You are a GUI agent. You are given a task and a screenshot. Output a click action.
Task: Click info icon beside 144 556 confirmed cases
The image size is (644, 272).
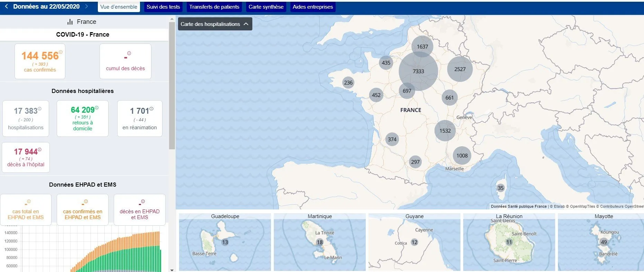(61, 52)
